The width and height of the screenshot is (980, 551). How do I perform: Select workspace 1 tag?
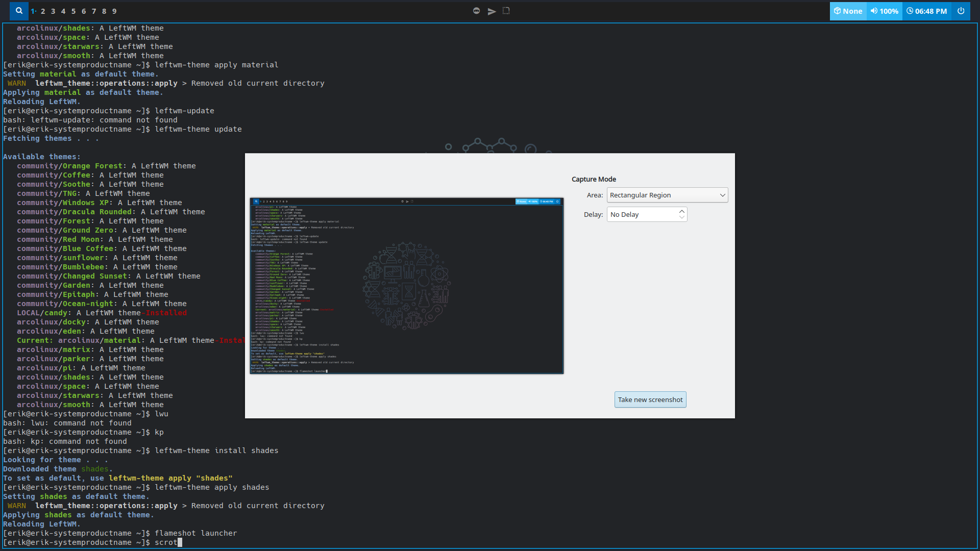coord(33,11)
